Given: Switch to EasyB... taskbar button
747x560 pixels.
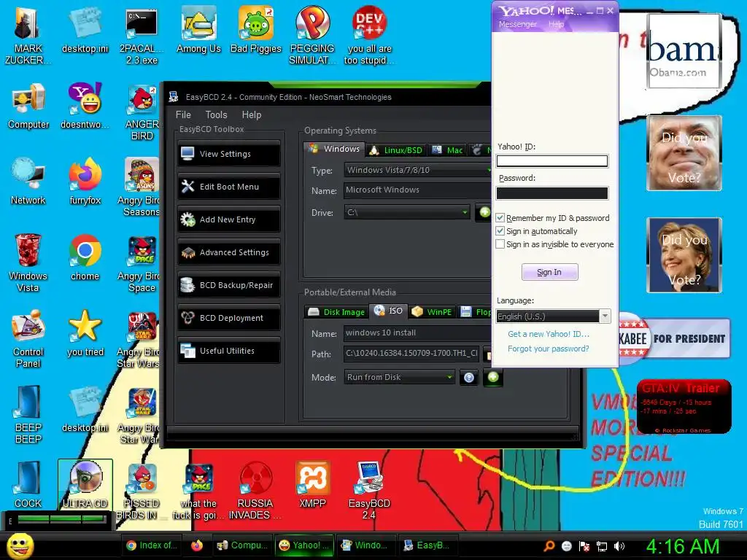Looking at the screenshot, I should [x=427, y=545].
